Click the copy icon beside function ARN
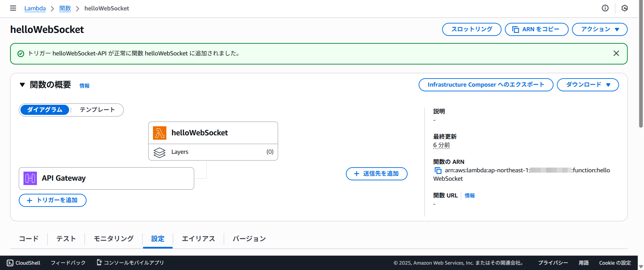This screenshot has width=644, height=270. (438, 171)
